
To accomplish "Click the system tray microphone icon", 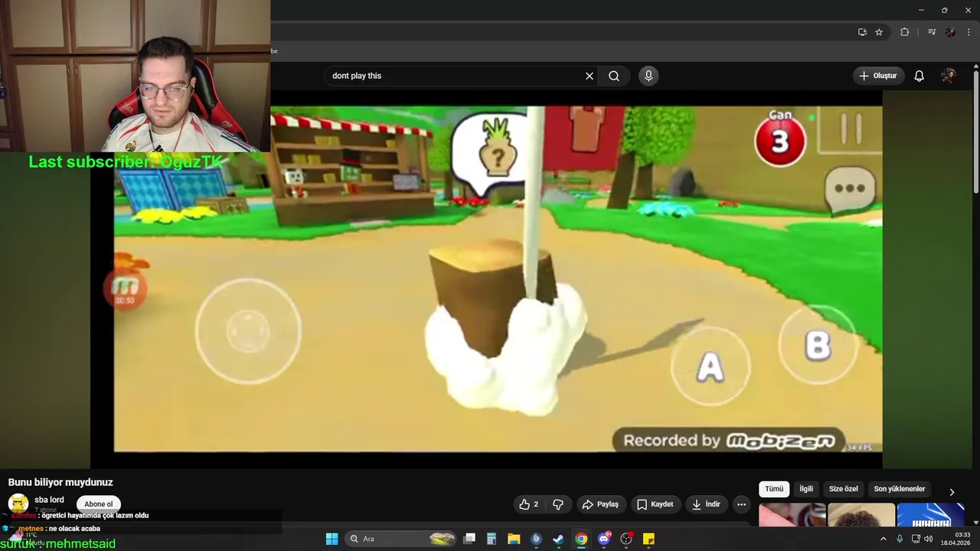I will coord(900,539).
